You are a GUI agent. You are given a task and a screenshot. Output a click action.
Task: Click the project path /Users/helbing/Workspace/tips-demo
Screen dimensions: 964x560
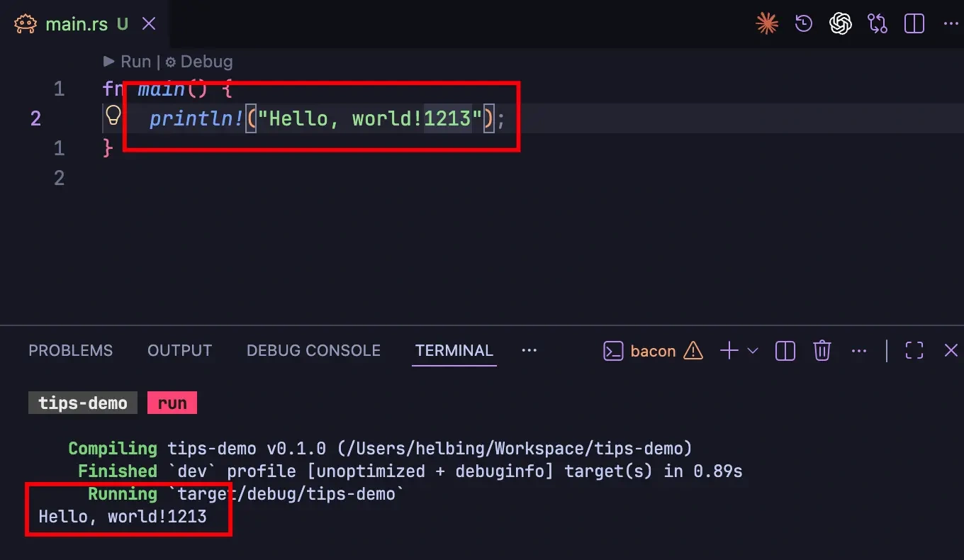tap(515, 449)
